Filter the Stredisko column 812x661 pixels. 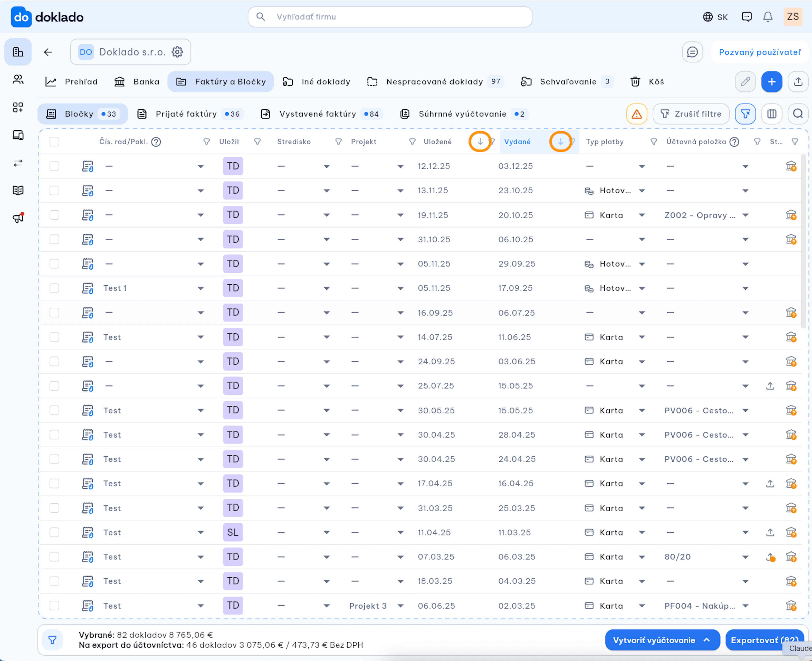pos(338,142)
